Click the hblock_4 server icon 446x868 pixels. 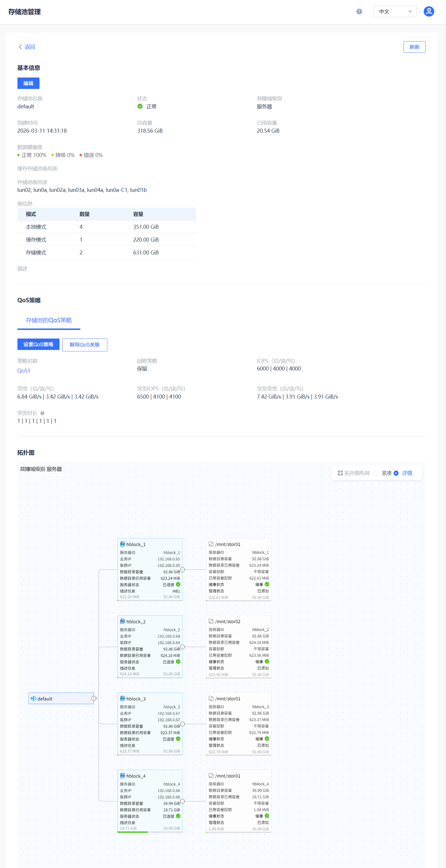click(122, 776)
